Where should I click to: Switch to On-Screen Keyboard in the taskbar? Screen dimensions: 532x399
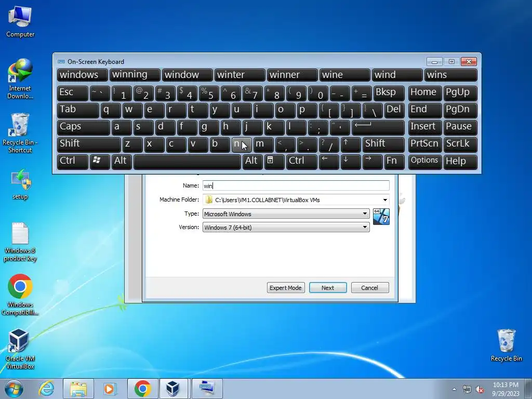[x=207, y=389]
